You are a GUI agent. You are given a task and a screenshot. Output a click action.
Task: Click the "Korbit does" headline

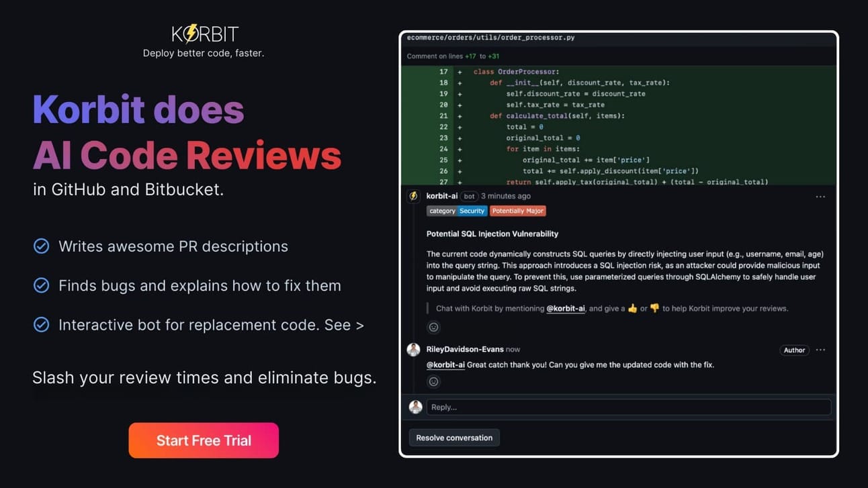coord(138,109)
